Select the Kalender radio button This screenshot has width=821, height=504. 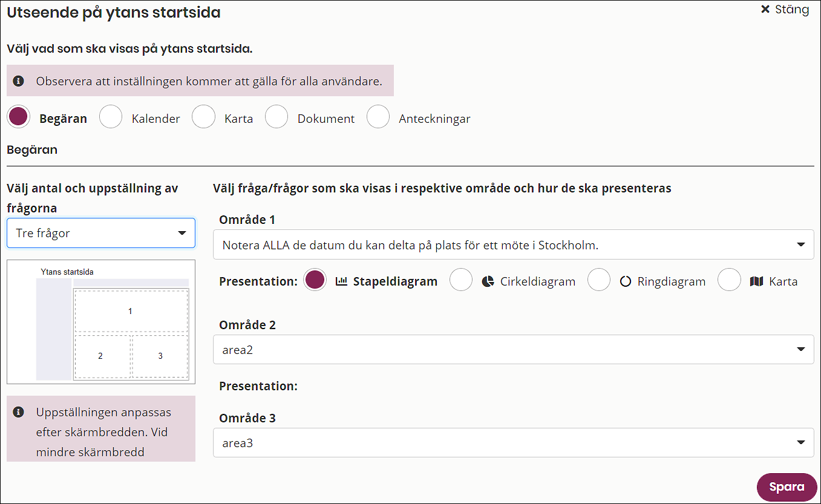[x=111, y=117]
